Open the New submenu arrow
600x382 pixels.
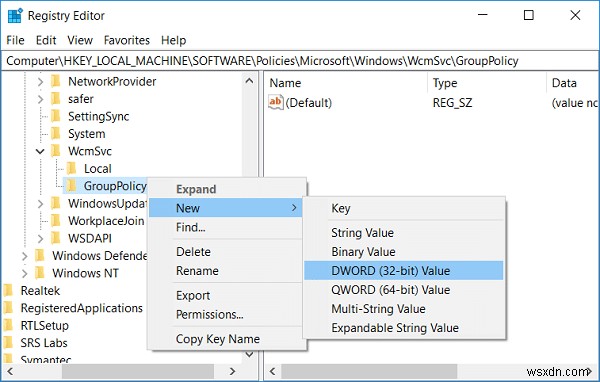pyautogui.click(x=294, y=207)
